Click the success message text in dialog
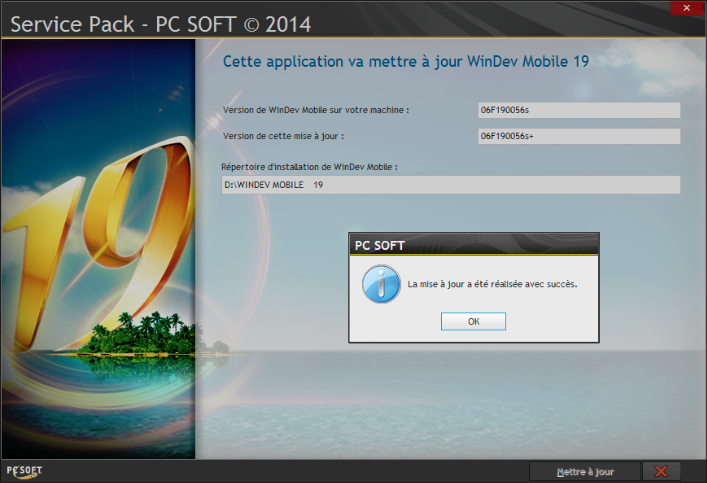The height and width of the screenshot is (483, 707). [492, 284]
